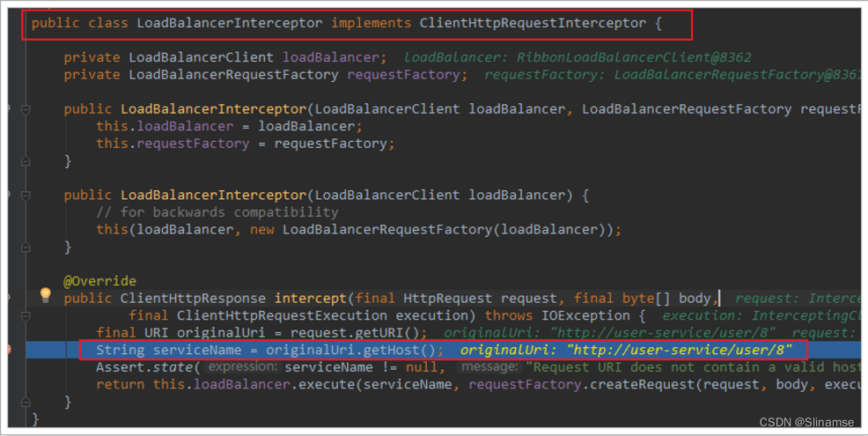Click 'String serviceName' on the highlighted line
The image size is (868, 436).
pos(169,351)
